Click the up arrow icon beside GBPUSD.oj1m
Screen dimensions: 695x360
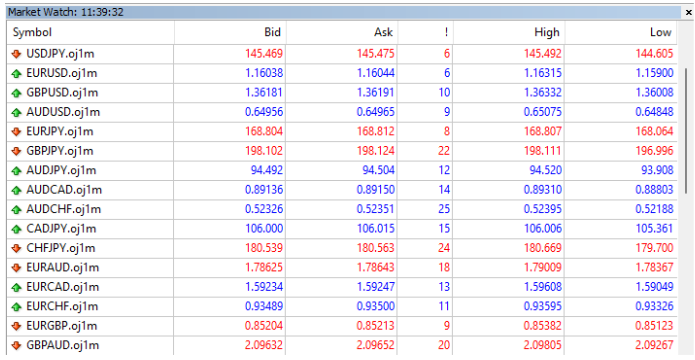coord(16,93)
